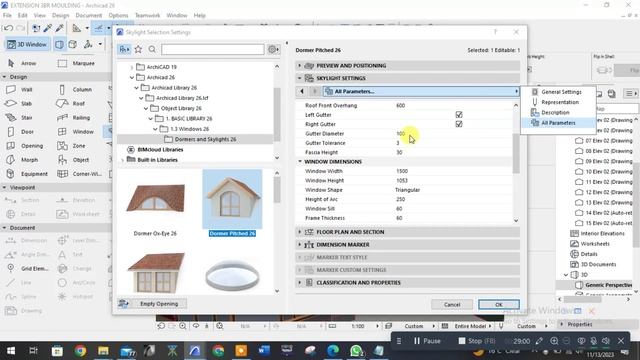The width and height of the screenshot is (640, 360).
Task: Open Microsoft Word from taskbar
Action: pyautogui.click(x=264, y=351)
